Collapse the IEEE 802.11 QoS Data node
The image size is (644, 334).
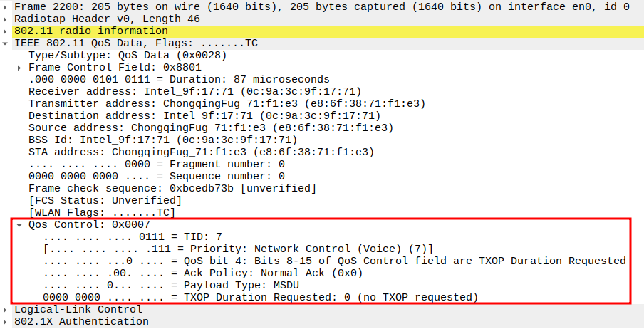(6, 43)
